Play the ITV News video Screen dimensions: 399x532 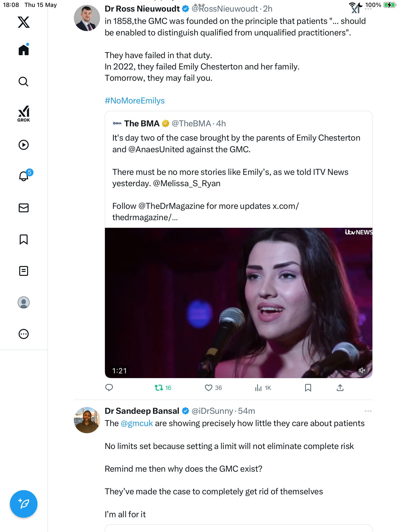point(238,303)
